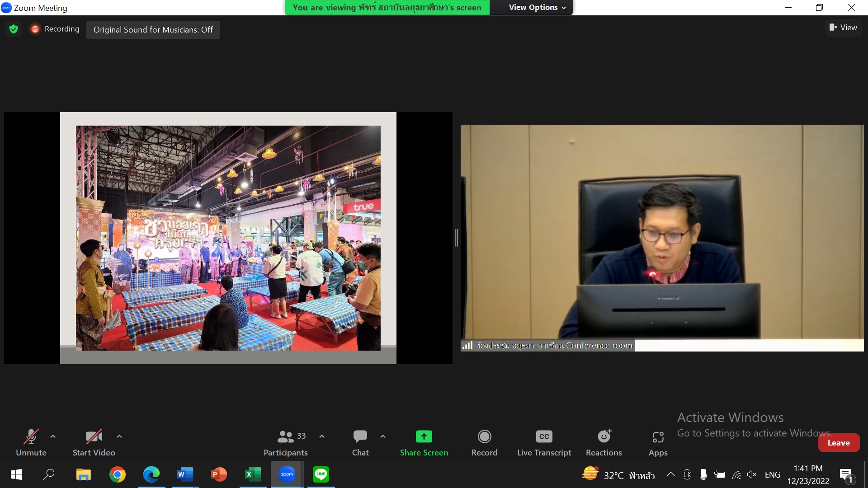
Task: Unmute the microphone
Action: click(x=31, y=443)
